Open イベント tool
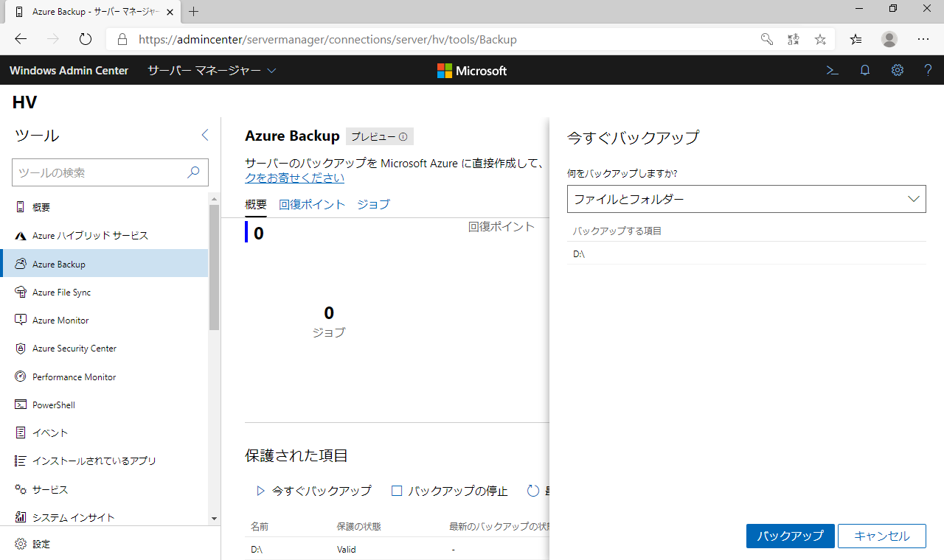Image resolution: width=944 pixels, height=560 pixels. pyautogui.click(x=104, y=433)
